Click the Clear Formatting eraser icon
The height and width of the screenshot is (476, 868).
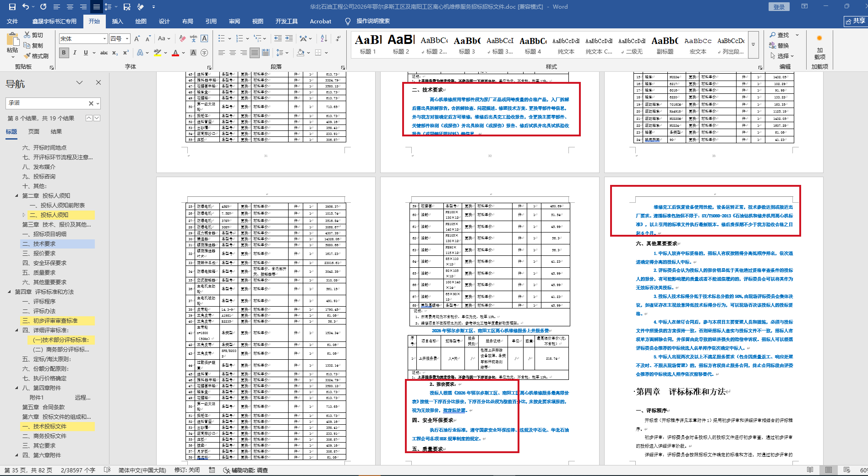pos(182,38)
